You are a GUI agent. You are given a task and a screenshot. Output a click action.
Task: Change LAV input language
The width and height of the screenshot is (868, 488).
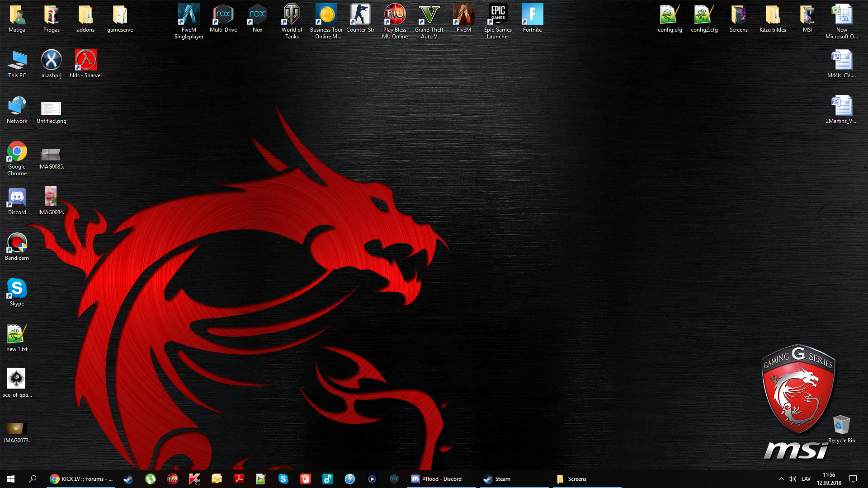(806, 479)
